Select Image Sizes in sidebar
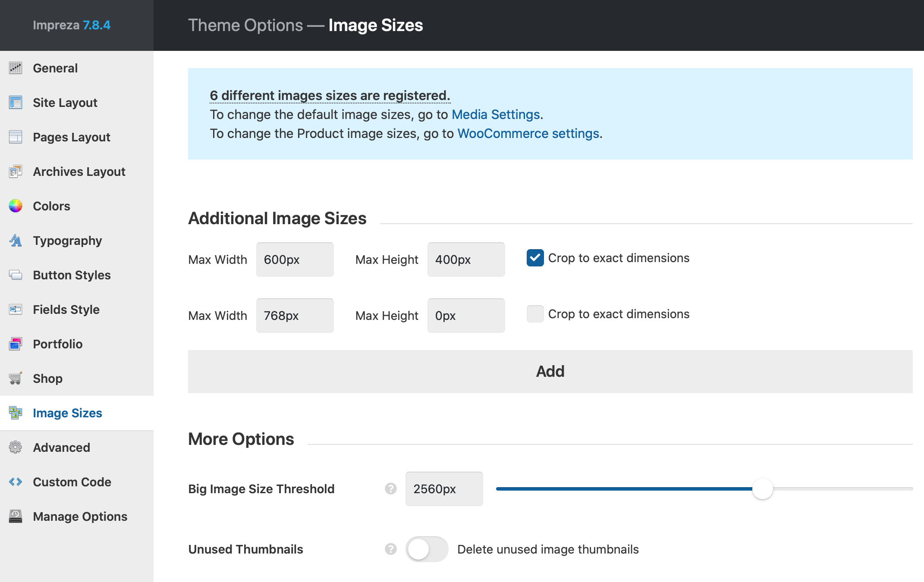 click(77, 413)
